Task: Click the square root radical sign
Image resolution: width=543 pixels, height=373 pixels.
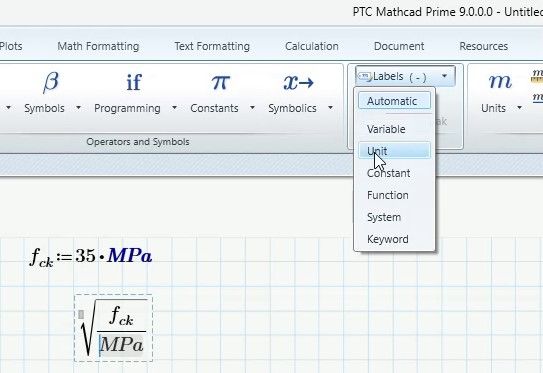Action: [88, 327]
